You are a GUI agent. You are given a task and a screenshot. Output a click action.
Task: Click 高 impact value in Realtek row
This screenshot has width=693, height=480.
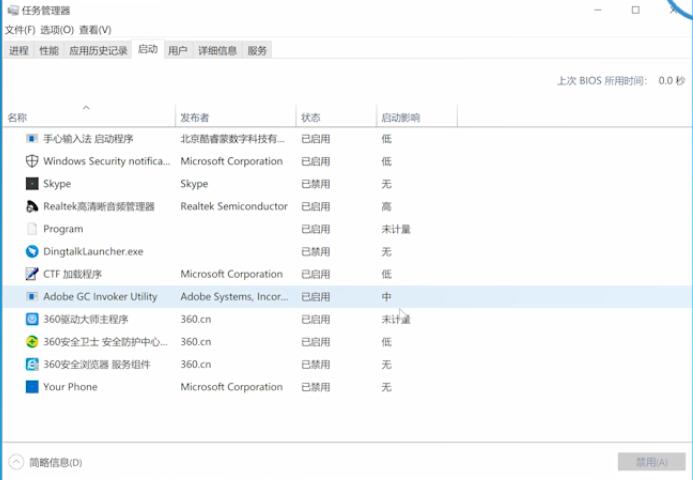pyautogui.click(x=386, y=206)
